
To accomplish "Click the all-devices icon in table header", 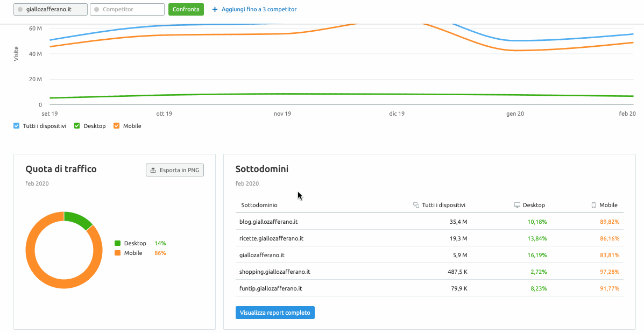I will [x=416, y=205].
